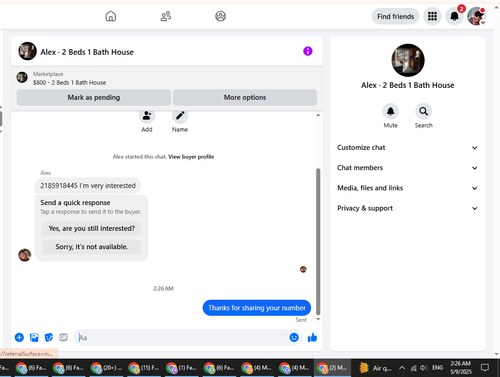
Task: Click chat scrollbar down arrow
Action: tap(318, 319)
